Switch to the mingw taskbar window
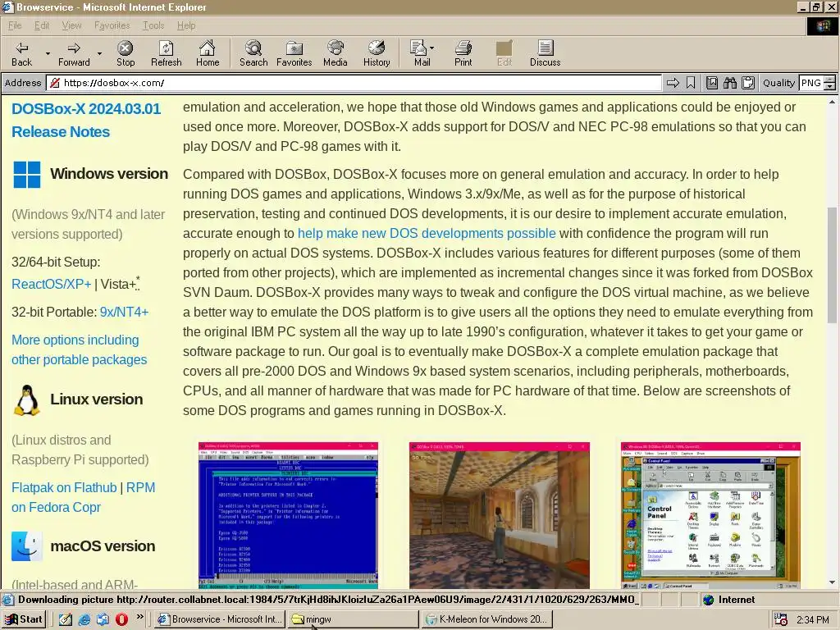 click(x=351, y=619)
